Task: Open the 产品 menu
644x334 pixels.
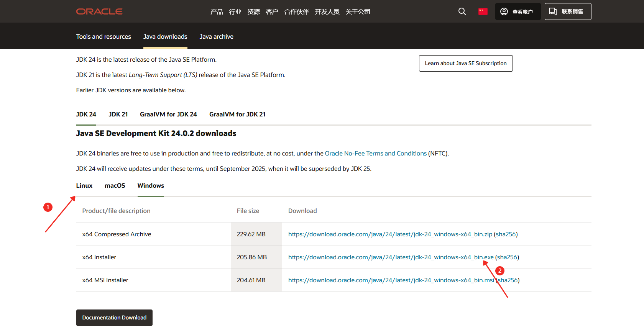Action: click(x=217, y=12)
